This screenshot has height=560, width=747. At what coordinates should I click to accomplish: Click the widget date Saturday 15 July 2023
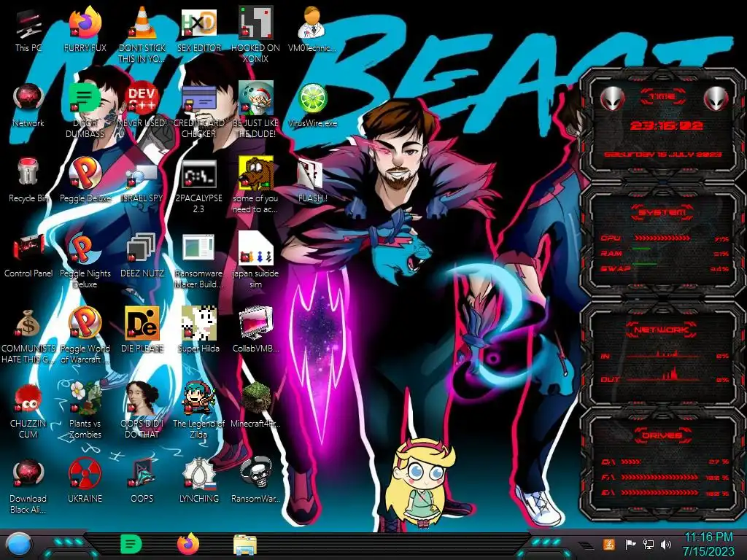click(663, 155)
